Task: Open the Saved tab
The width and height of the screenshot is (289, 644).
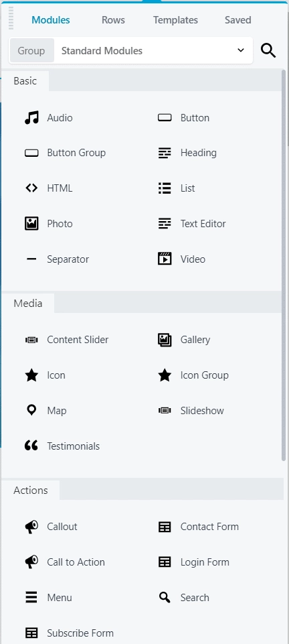Action: point(237,20)
